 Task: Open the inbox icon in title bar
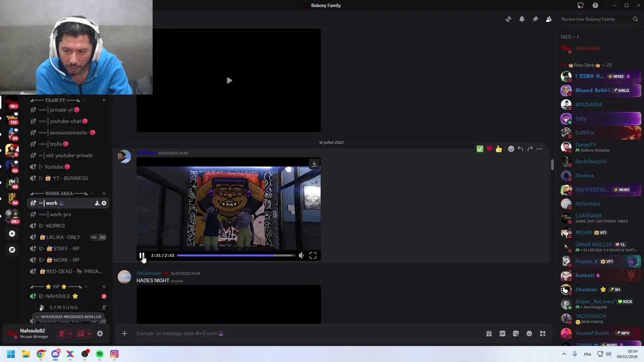581,6
